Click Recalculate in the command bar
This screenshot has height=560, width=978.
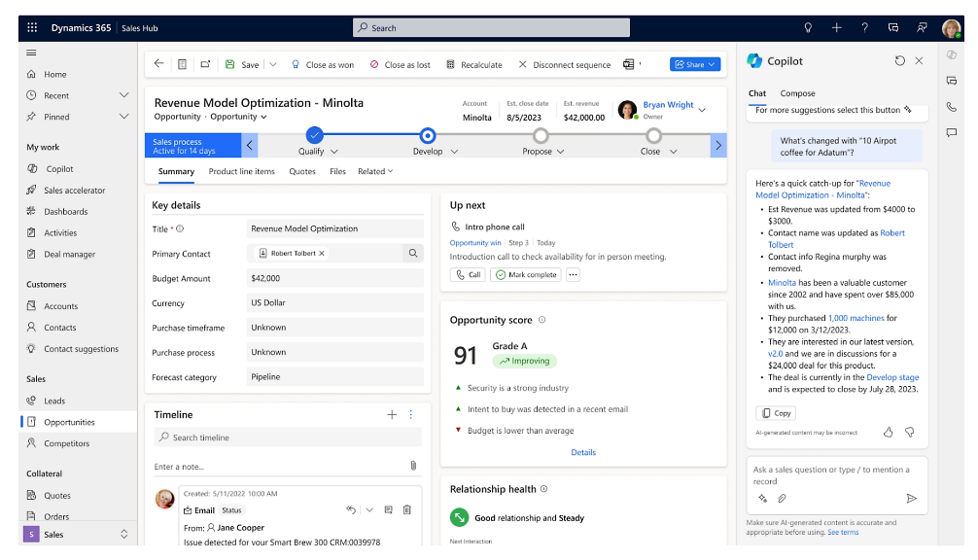click(x=474, y=64)
